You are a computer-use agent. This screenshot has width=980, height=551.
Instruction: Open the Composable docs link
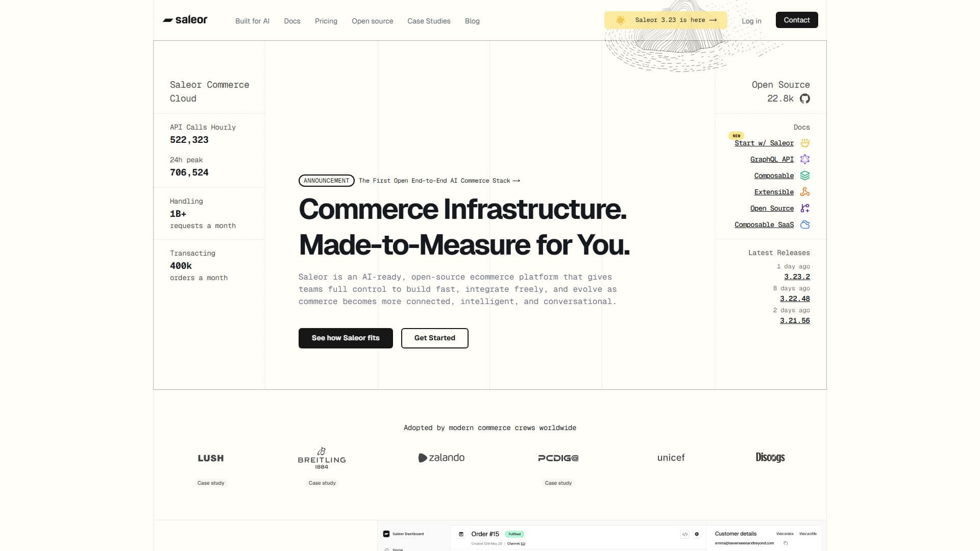click(774, 176)
